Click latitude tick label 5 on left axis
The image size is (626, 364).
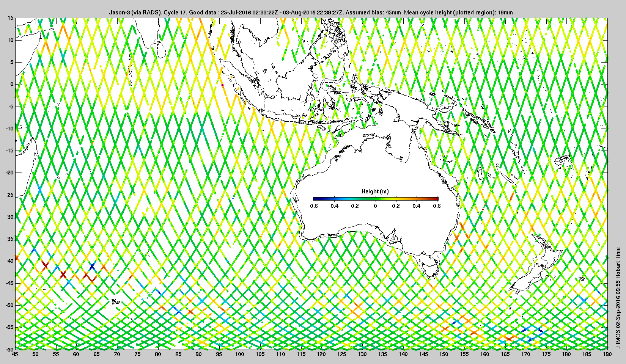12,62
